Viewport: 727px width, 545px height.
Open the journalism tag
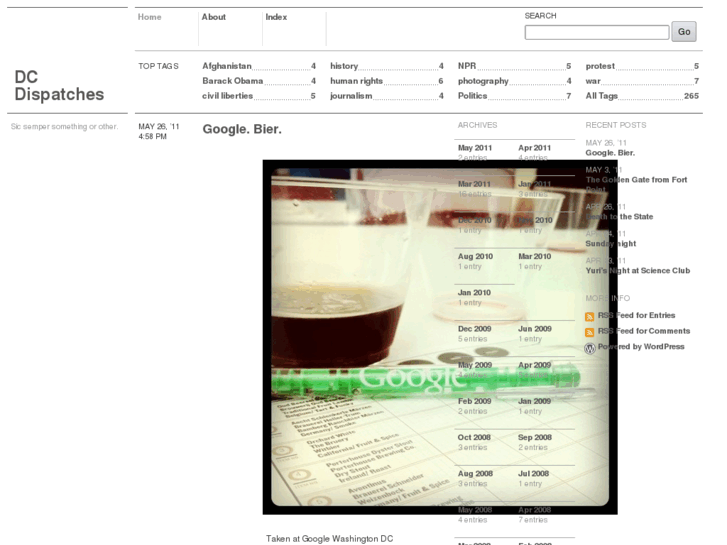(351, 96)
